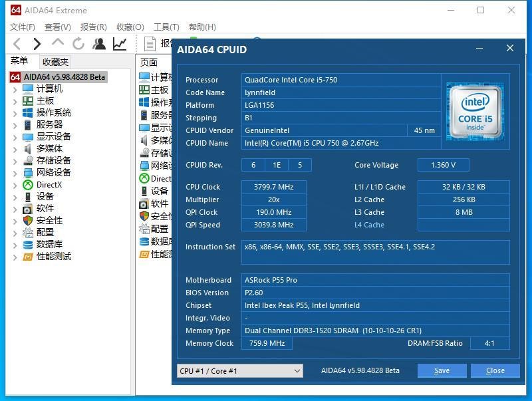Image resolution: width=532 pixels, height=401 pixels.
Task: Open the CPU #1 / Core #1 dropdown
Action: (239, 370)
